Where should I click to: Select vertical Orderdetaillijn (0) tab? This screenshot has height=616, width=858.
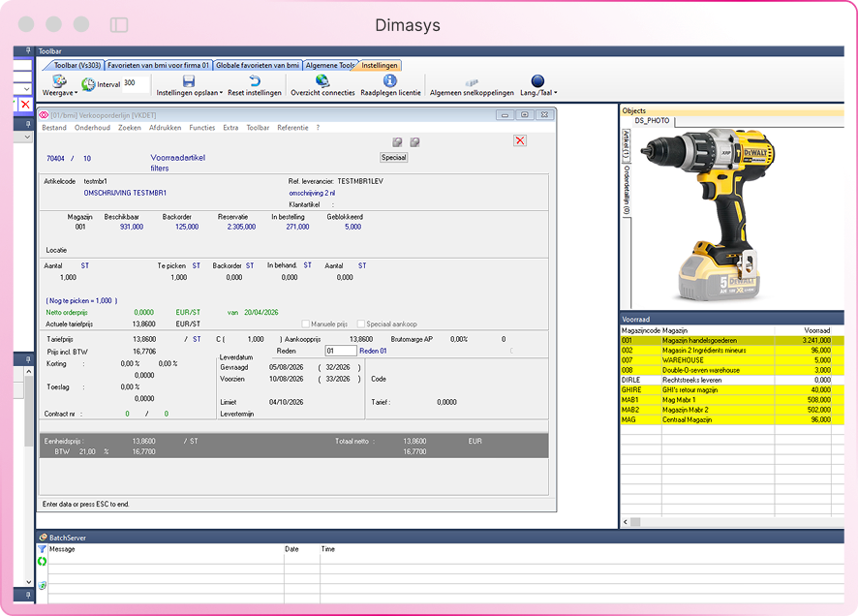coord(627,191)
